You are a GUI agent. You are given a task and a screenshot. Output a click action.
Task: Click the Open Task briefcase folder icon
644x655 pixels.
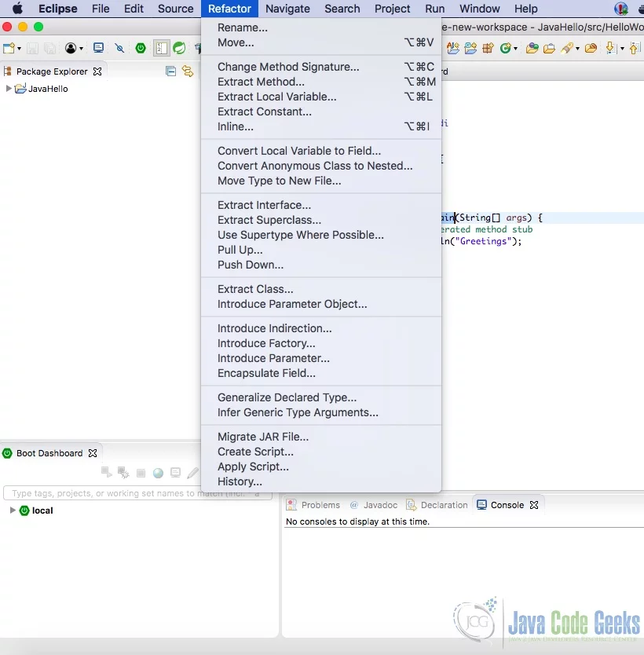549,49
